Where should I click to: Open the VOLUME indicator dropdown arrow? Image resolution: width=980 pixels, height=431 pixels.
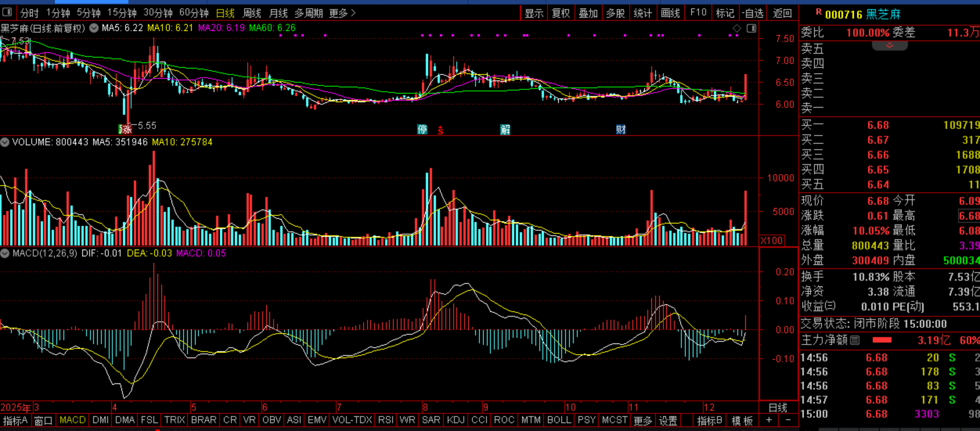click(x=5, y=142)
